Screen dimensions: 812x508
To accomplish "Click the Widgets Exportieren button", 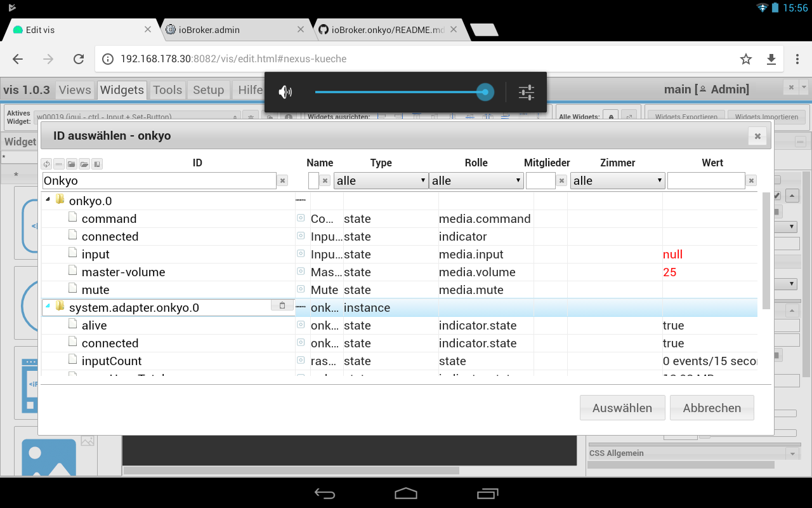I will coord(686,117).
